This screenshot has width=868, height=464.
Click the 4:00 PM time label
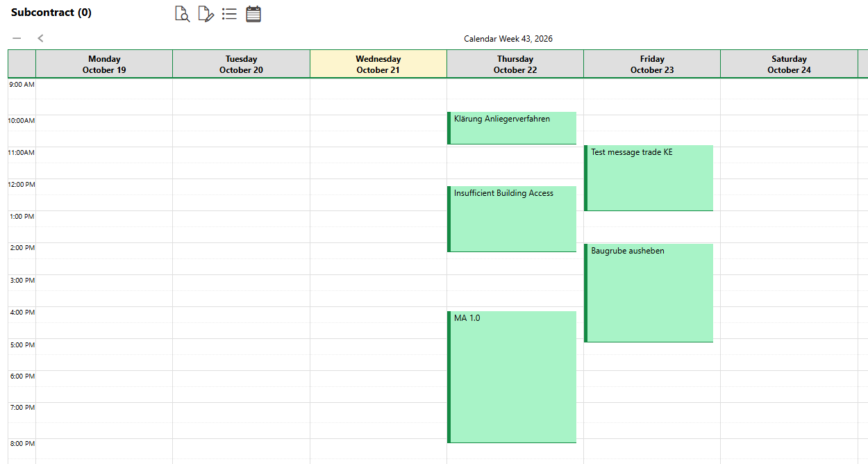(x=22, y=313)
